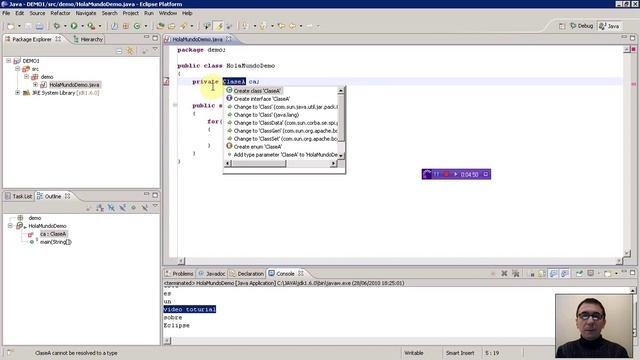Click the New Java Class green icon
The width and height of the screenshot is (640, 360).
(x=137, y=26)
